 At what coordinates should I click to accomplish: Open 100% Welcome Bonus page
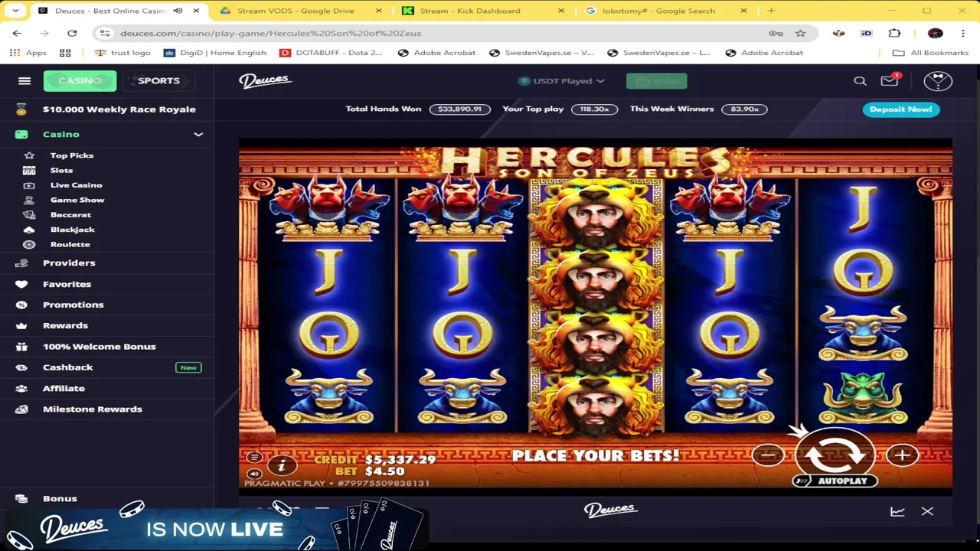(99, 346)
